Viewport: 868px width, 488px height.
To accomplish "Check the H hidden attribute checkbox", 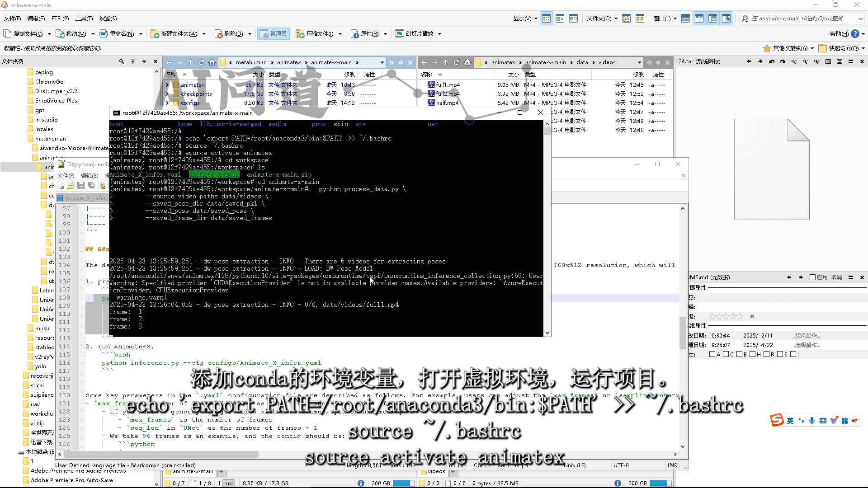I will coord(753,354).
